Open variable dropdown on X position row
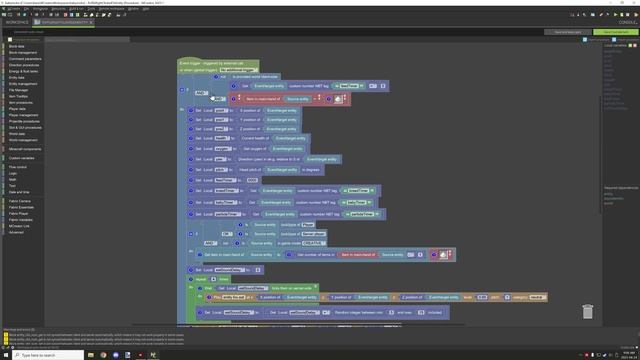The image size is (640, 360). [x=221, y=111]
